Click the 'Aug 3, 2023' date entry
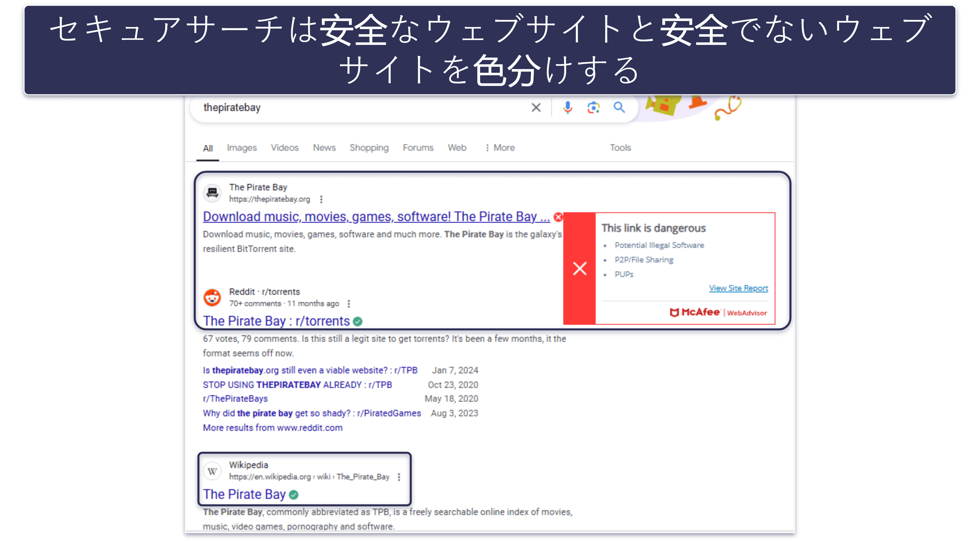The height and width of the screenshot is (541, 980). (x=454, y=413)
